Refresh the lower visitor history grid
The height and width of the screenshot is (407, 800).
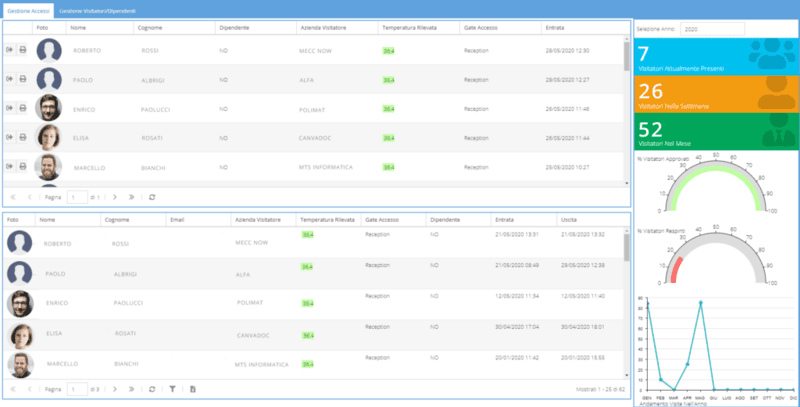(152, 388)
